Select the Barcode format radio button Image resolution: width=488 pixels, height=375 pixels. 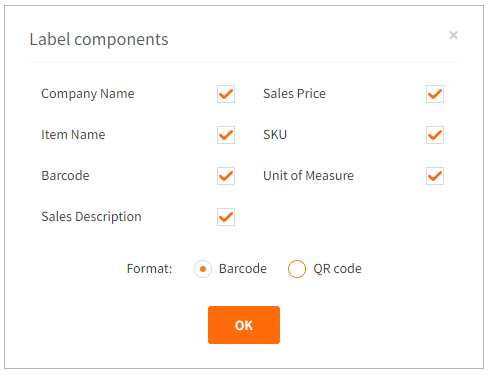(x=203, y=269)
